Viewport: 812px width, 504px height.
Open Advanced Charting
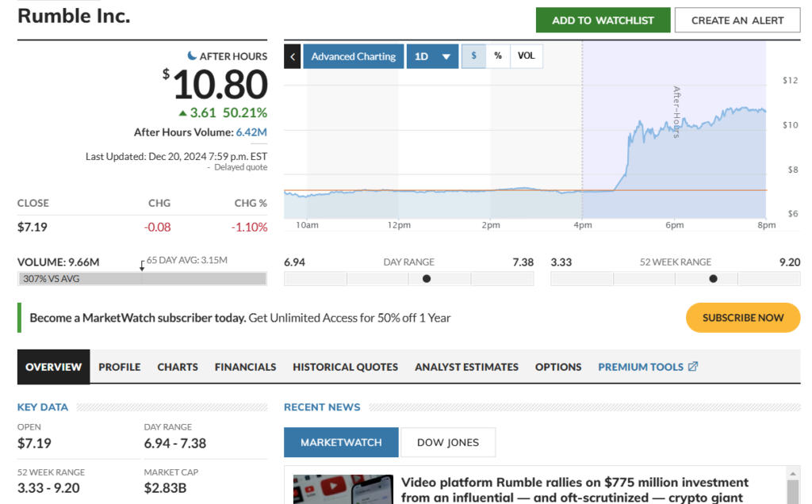(x=353, y=56)
